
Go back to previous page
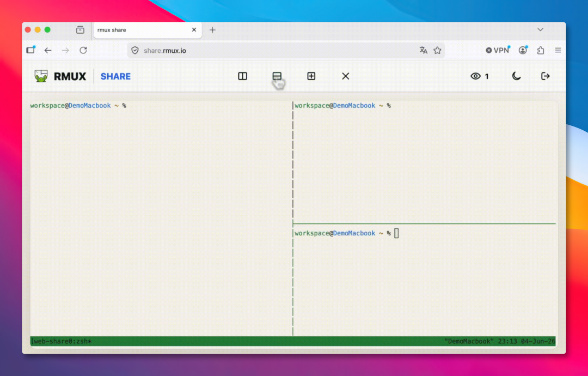pyautogui.click(x=48, y=50)
